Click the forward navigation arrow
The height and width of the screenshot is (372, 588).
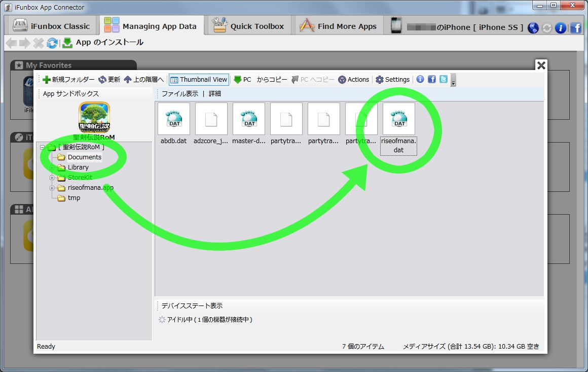coord(25,43)
